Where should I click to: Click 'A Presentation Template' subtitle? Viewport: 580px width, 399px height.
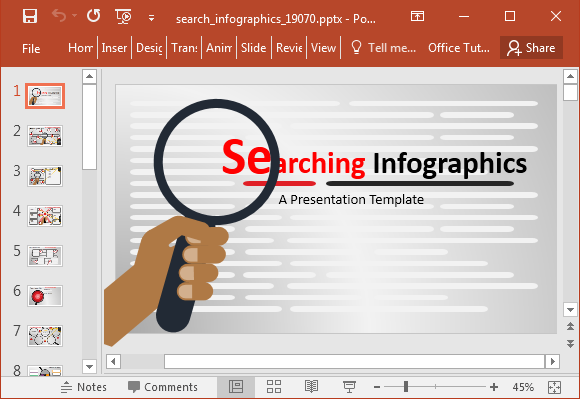(x=351, y=200)
